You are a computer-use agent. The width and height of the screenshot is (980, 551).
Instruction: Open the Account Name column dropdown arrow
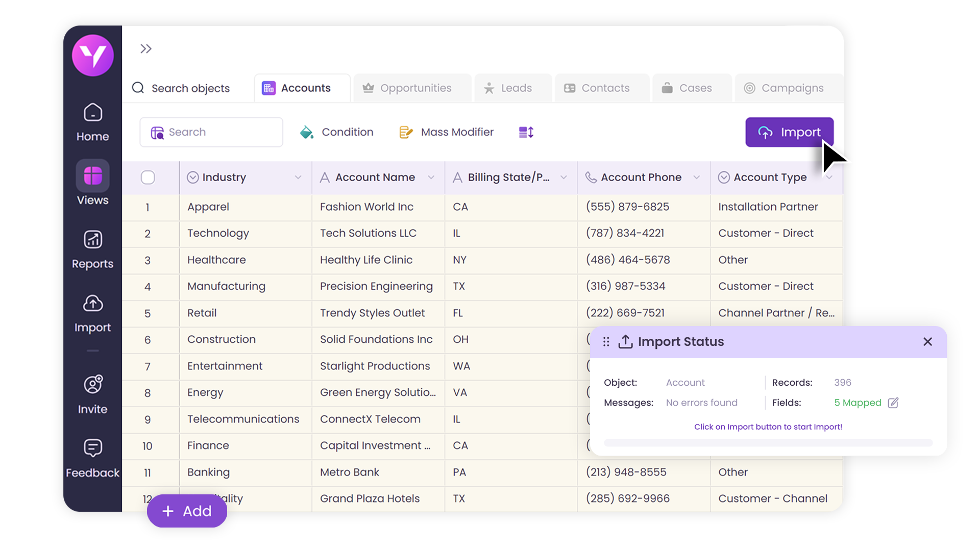click(431, 178)
